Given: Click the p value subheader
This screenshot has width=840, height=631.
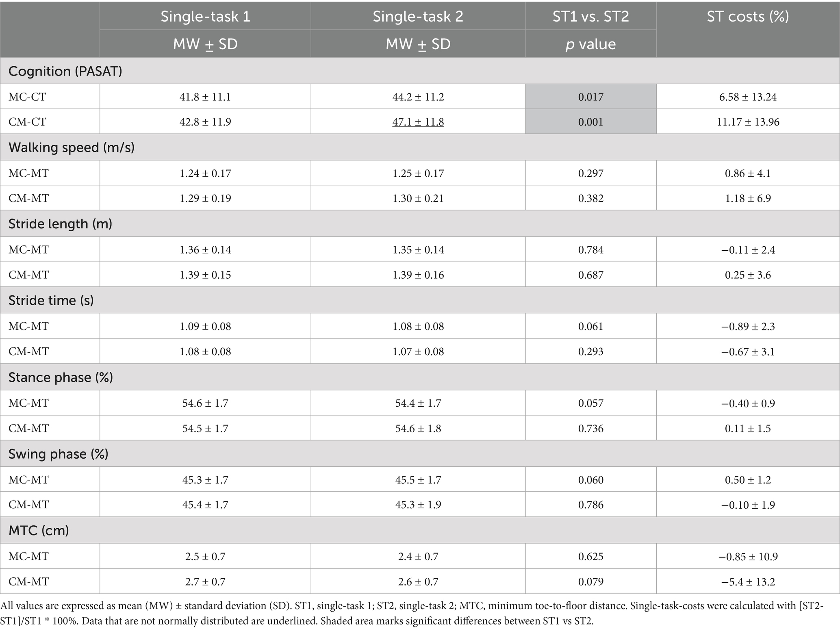Looking at the screenshot, I should click(x=590, y=44).
